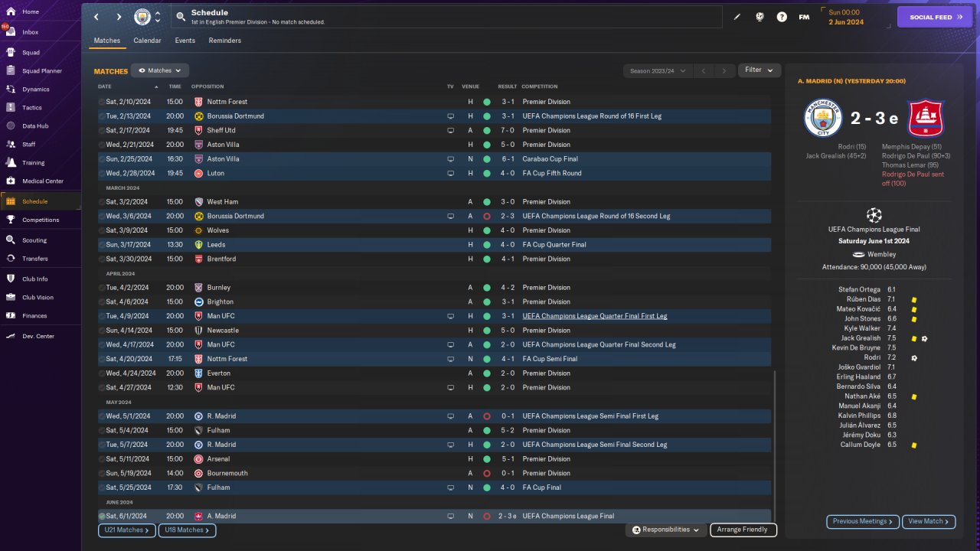This screenshot has width=980, height=551.
Task: Go forward with the right arrow
Action: 119,17
